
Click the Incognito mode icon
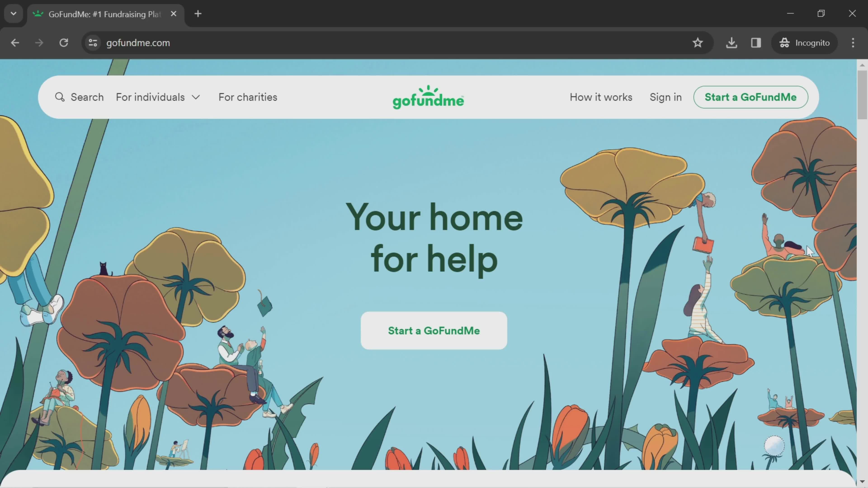pyautogui.click(x=785, y=42)
